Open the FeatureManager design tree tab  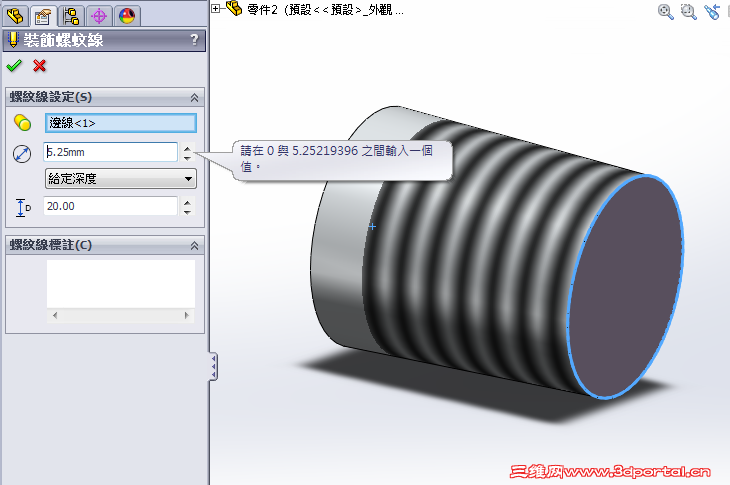[x=15, y=16]
